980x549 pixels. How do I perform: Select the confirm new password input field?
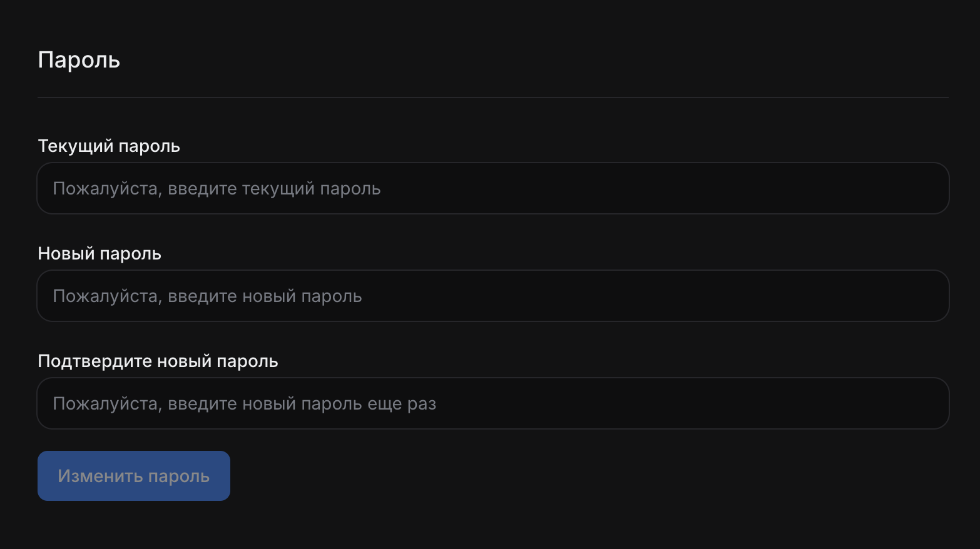coord(493,403)
